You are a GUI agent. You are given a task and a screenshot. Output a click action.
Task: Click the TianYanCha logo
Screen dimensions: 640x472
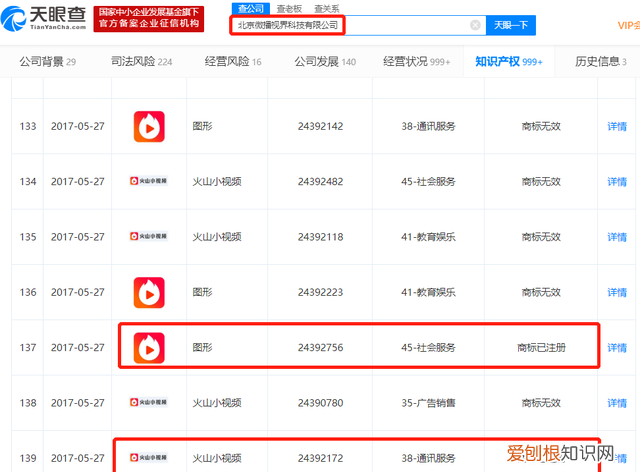click(x=44, y=18)
